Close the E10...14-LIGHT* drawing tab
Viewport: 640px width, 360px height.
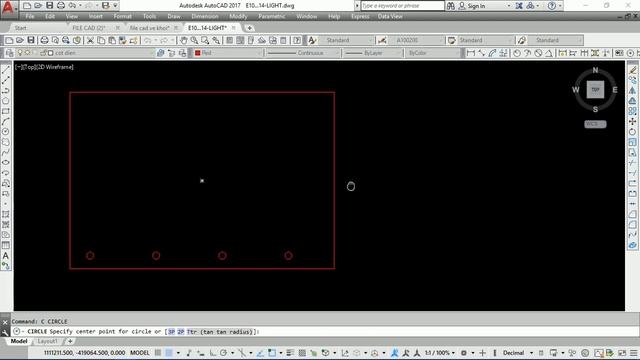[x=233, y=28]
